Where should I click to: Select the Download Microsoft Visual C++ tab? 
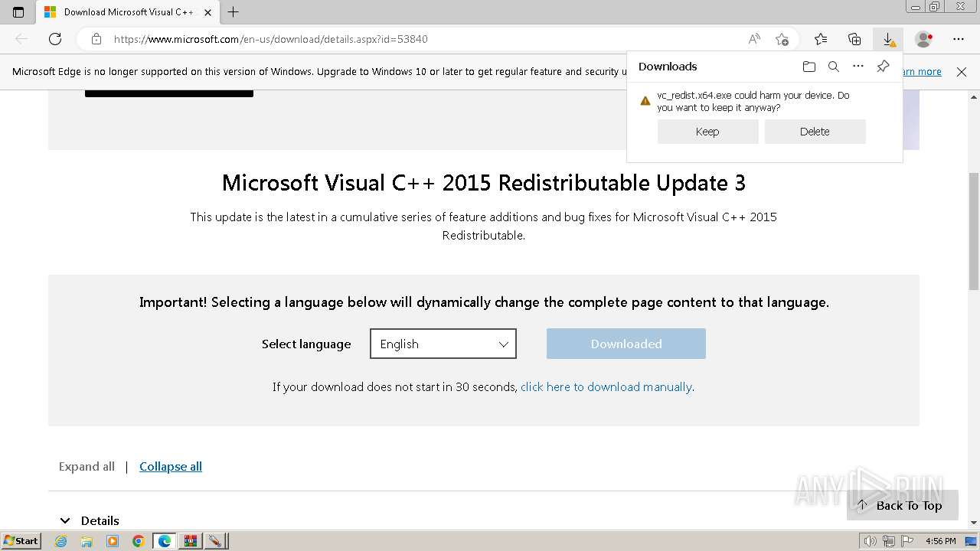(x=128, y=12)
